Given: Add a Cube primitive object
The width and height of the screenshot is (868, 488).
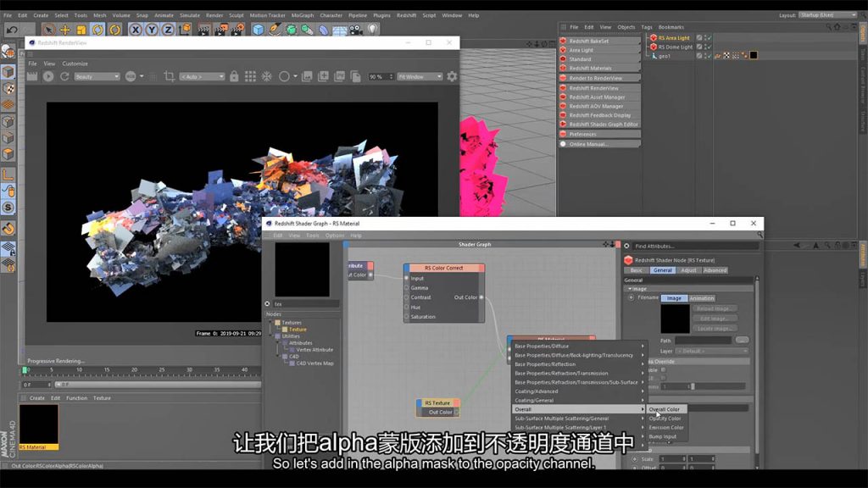Looking at the screenshot, I should (258, 30).
